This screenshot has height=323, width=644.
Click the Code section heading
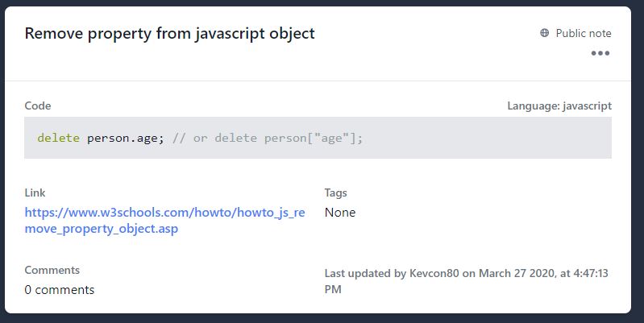pyautogui.click(x=38, y=106)
